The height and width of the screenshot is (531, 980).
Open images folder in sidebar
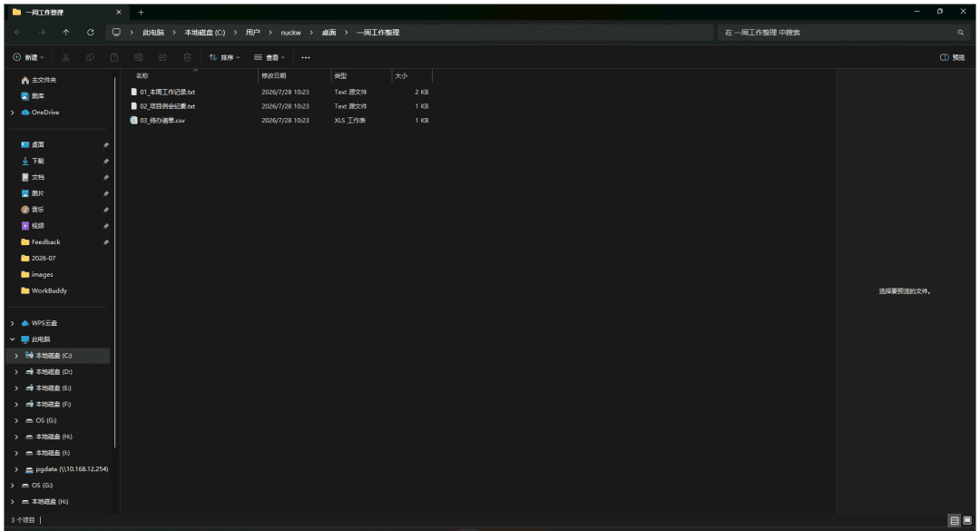click(37, 274)
